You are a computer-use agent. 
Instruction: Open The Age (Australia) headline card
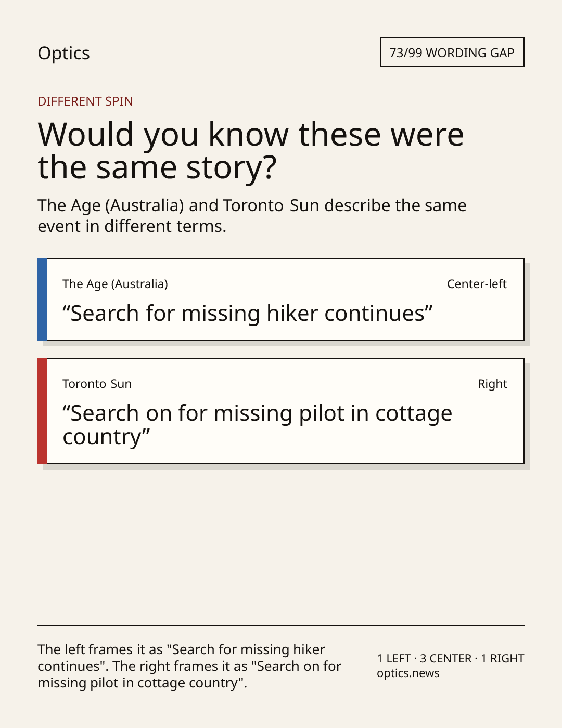[x=281, y=300]
